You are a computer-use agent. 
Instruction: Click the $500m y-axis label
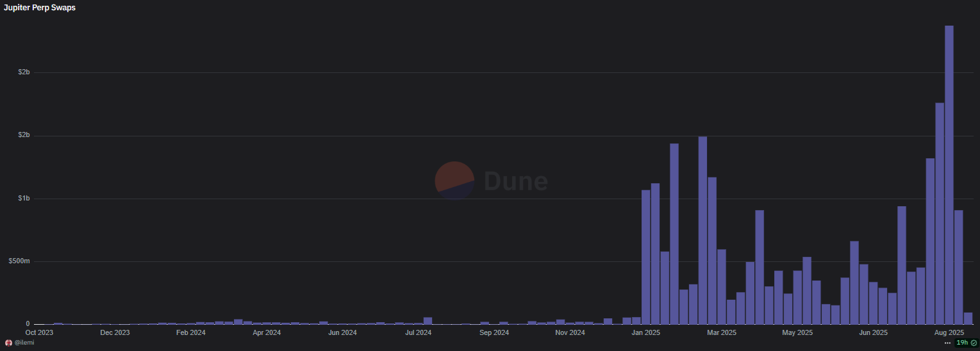[x=19, y=261]
